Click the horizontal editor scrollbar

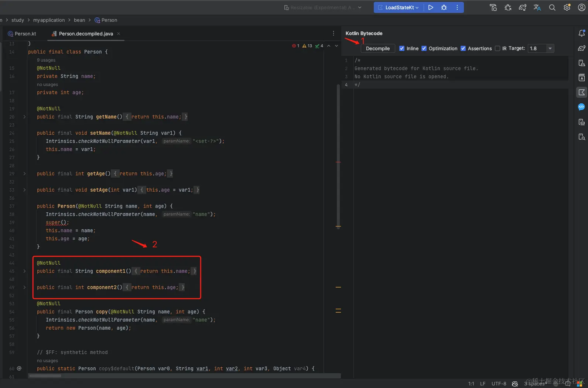(45, 376)
